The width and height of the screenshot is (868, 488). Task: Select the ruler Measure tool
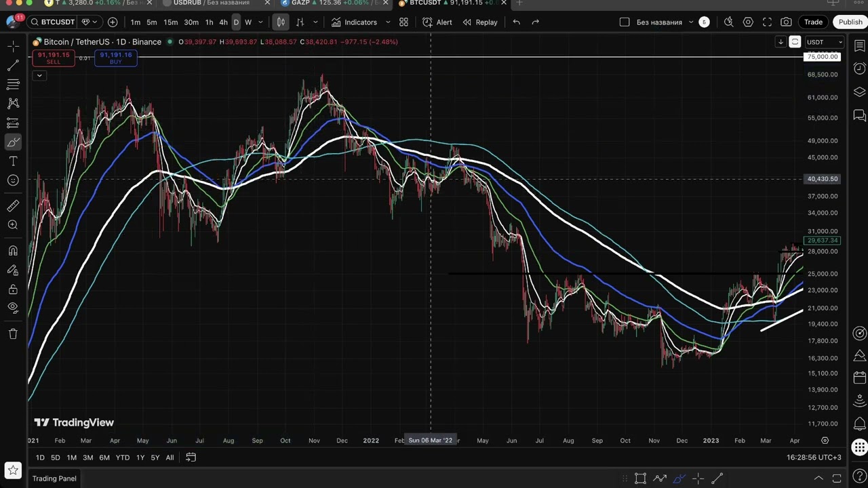point(13,206)
